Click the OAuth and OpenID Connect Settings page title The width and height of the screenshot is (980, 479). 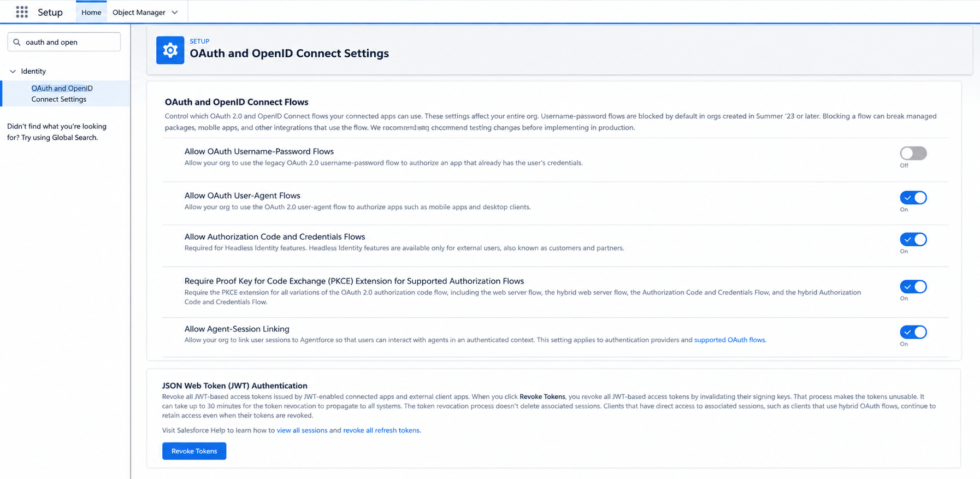pos(289,54)
